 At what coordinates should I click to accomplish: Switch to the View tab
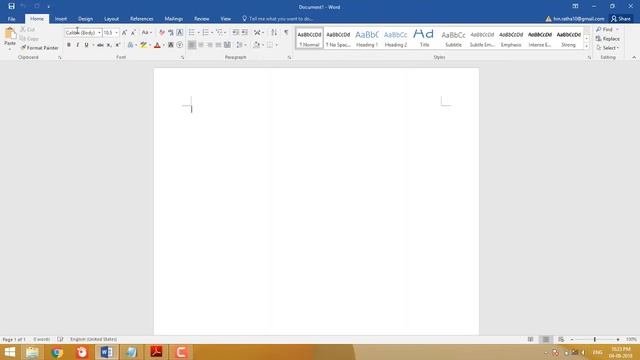coord(225,19)
